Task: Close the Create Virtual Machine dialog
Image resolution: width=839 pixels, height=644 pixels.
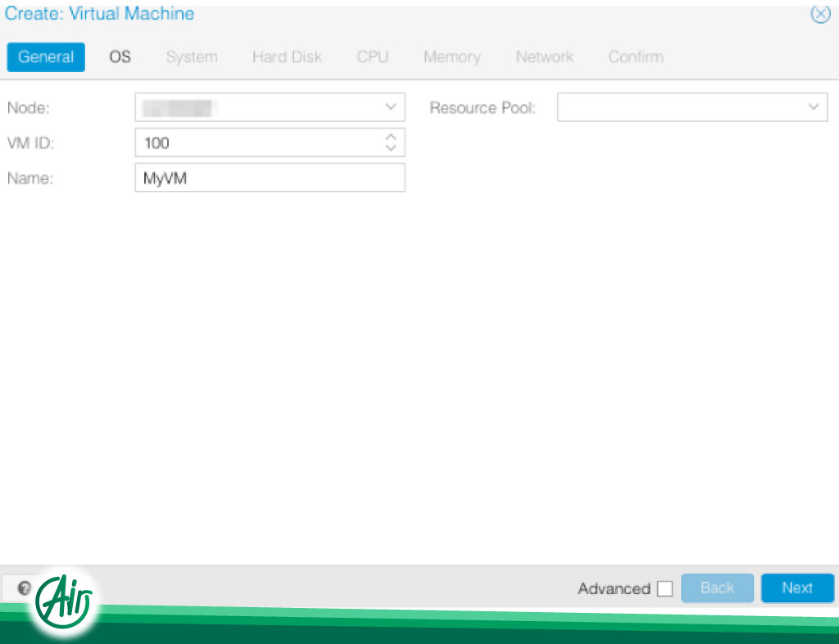Action: [820, 14]
